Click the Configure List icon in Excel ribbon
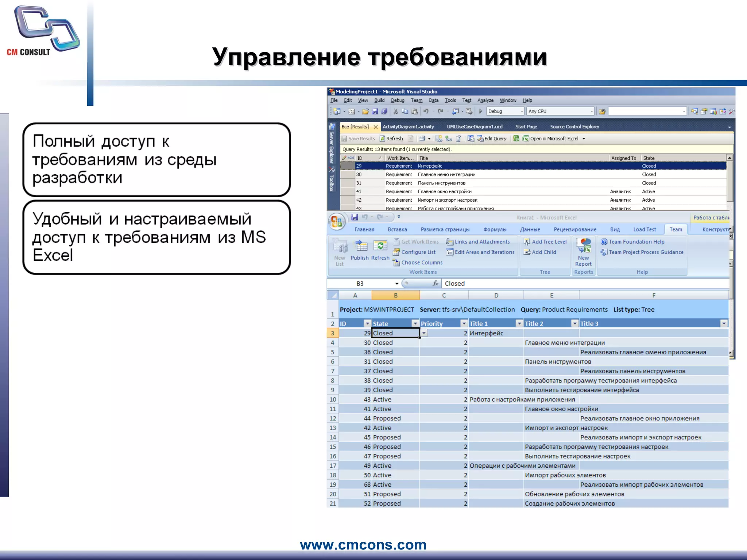This screenshot has height=560, width=747. (396, 252)
